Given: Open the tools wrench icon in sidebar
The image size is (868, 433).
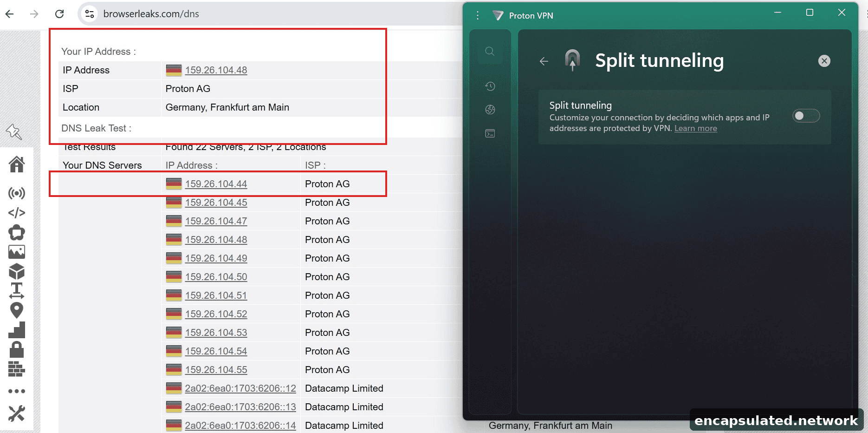Looking at the screenshot, I should (x=17, y=413).
